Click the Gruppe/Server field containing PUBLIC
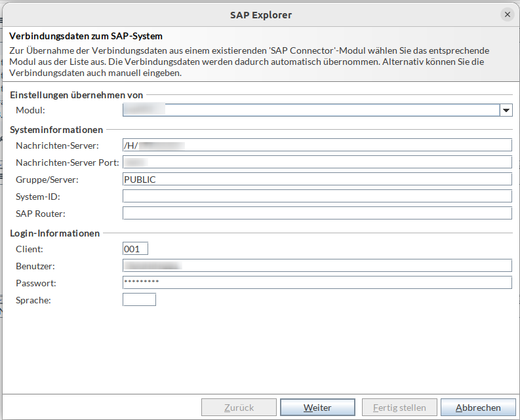520x420 pixels. (317, 180)
